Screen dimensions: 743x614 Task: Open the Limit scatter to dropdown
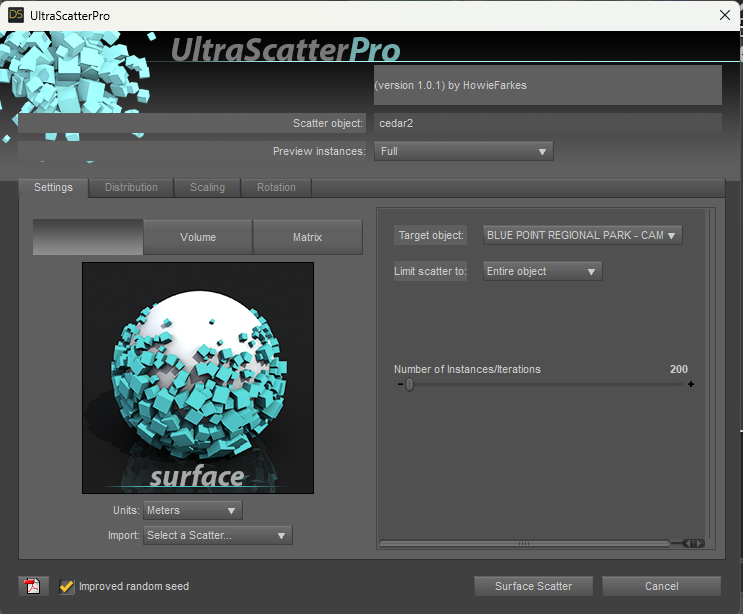543,271
